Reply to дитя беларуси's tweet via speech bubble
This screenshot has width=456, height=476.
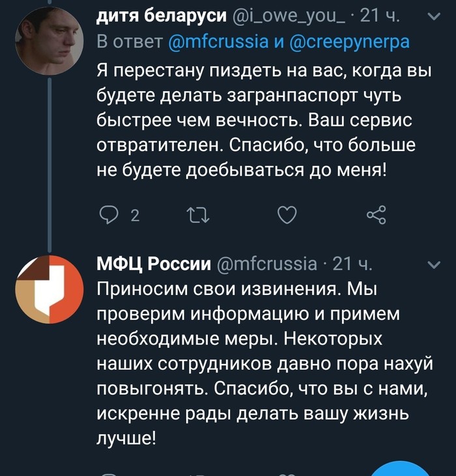(x=109, y=216)
